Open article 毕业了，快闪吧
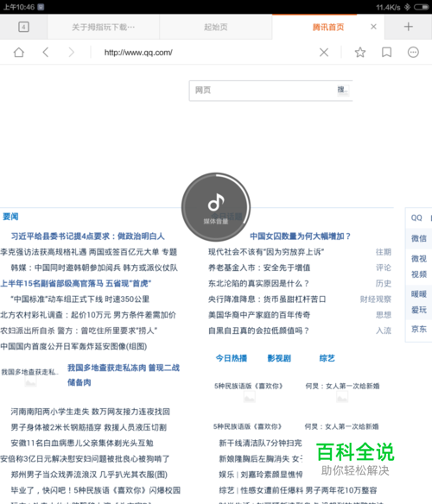Image resolution: width=432 pixels, height=504 pixels. (x=96, y=490)
